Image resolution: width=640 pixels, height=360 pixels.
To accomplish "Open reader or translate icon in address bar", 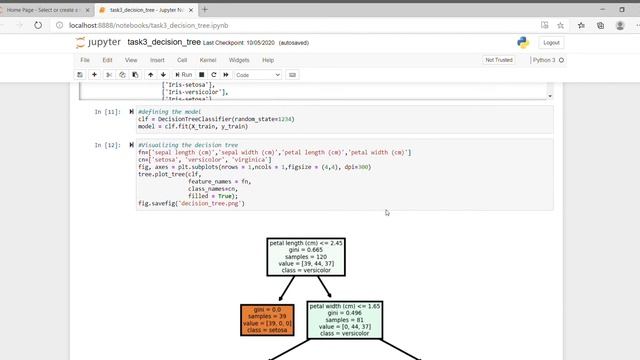I will 544,25.
